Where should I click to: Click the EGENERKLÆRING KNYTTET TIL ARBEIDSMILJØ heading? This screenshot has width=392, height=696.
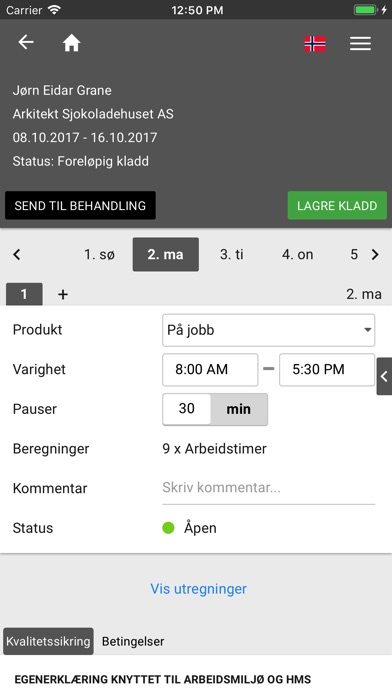162,679
